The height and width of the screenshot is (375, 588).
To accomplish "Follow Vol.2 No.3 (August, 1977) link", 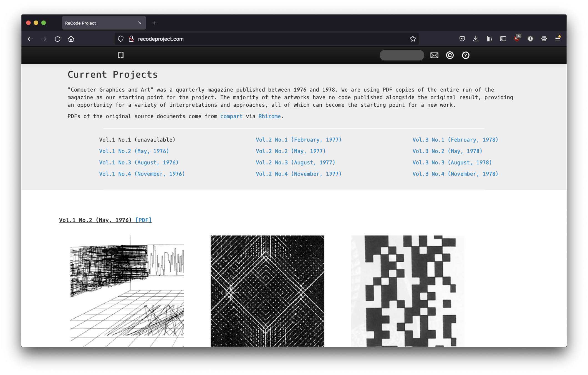I will 295,162.
